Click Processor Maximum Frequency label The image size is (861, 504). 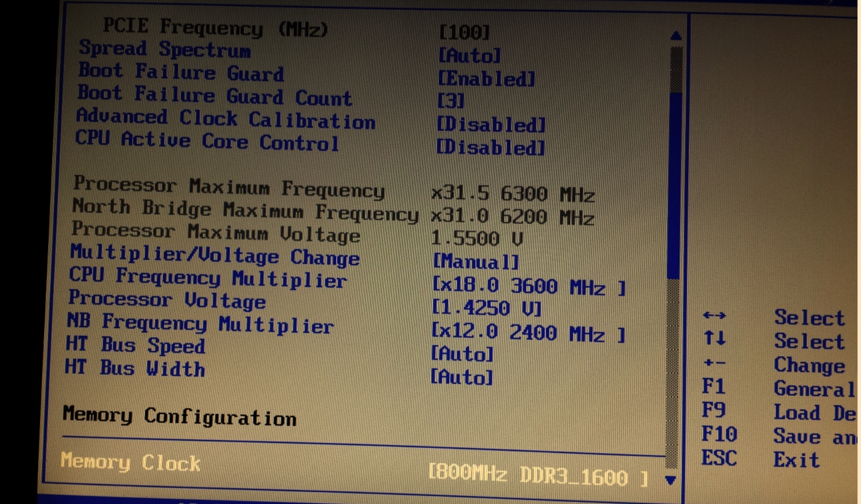click(x=229, y=187)
